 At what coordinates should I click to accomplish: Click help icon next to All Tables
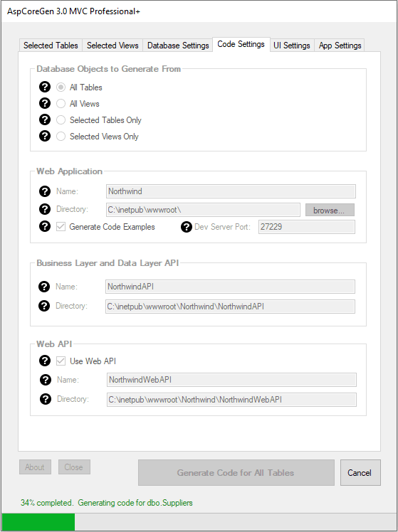44,87
